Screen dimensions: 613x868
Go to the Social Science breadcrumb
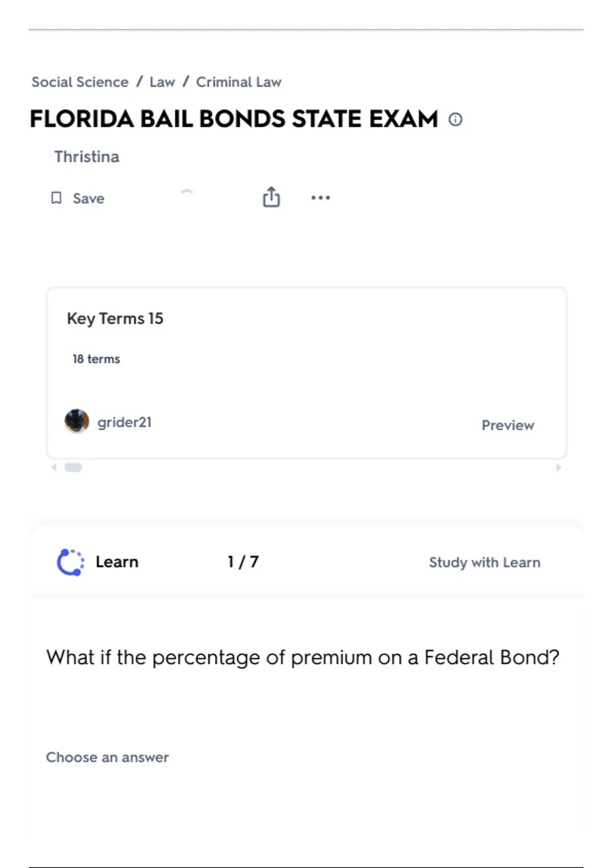click(x=80, y=82)
